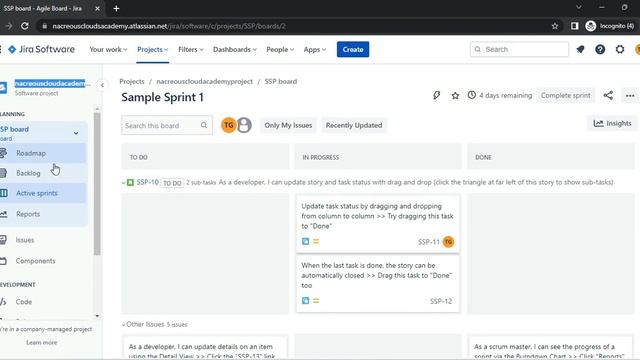Click the "4 days remaining" text
This screenshot has height=360, width=640.
click(506, 96)
